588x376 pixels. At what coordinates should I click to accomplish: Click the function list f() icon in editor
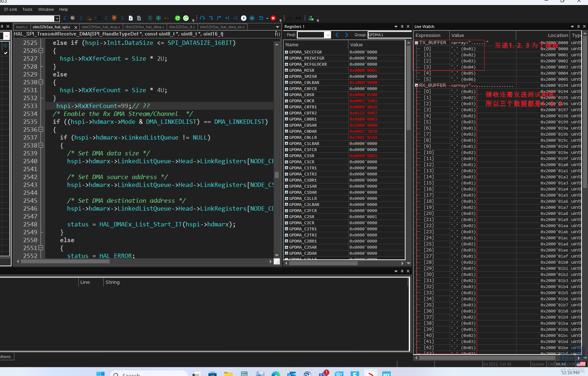pos(277,34)
